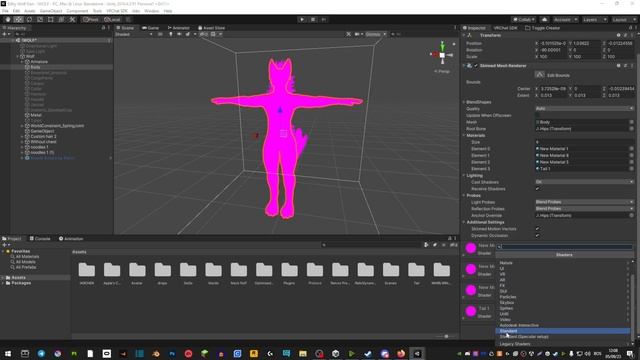640x360 pixels.
Task: Click the Tail 1 magenta material preview
Action: tap(471, 311)
